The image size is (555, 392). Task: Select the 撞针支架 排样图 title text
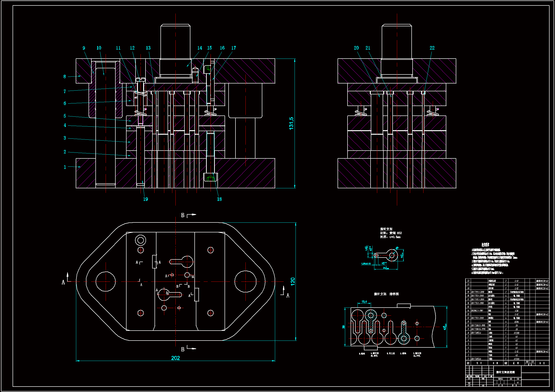[x=386, y=294]
